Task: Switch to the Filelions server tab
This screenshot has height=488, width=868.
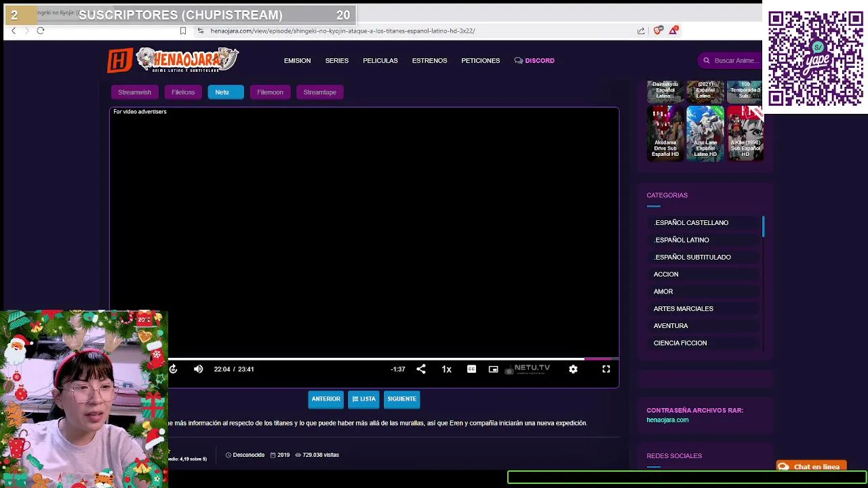Action: coord(183,92)
